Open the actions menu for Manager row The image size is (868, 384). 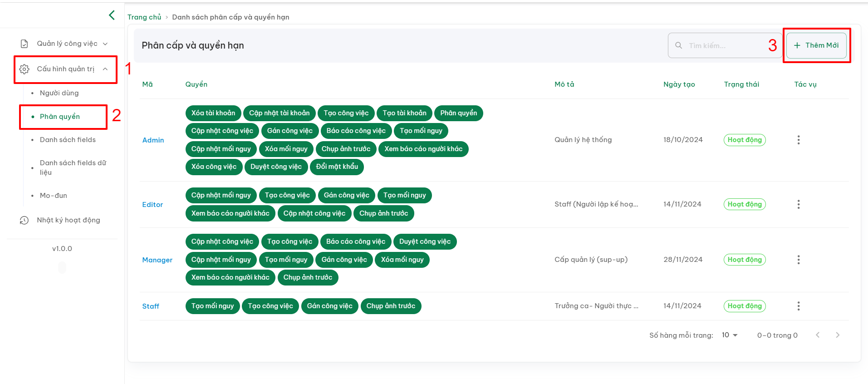point(799,260)
